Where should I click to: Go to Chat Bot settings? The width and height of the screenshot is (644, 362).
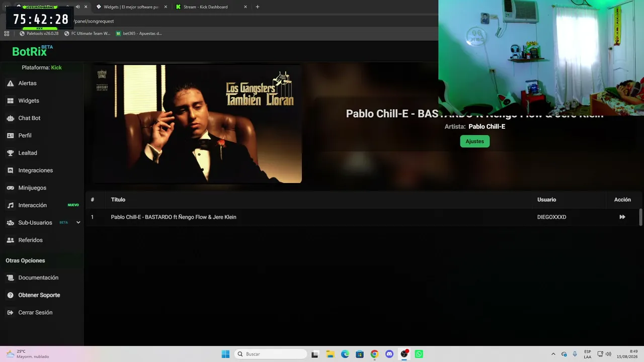(x=29, y=118)
